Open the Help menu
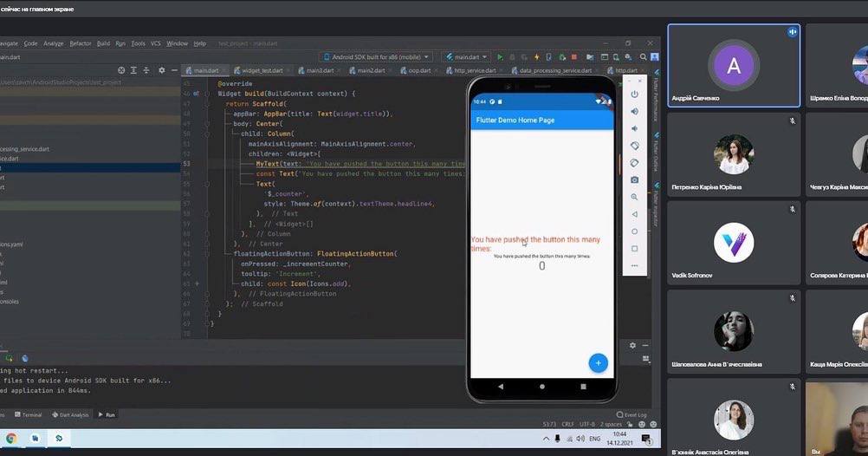This screenshot has width=868, height=456. (200, 43)
